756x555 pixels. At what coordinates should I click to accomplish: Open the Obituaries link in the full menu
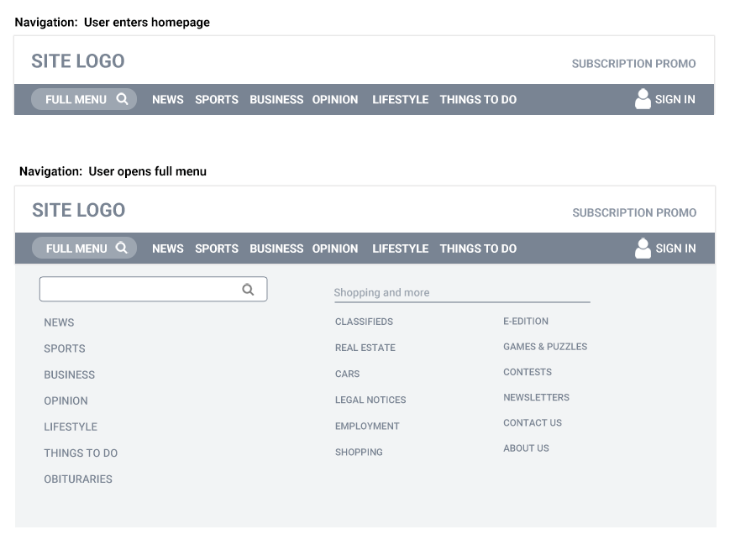[x=78, y=479]
